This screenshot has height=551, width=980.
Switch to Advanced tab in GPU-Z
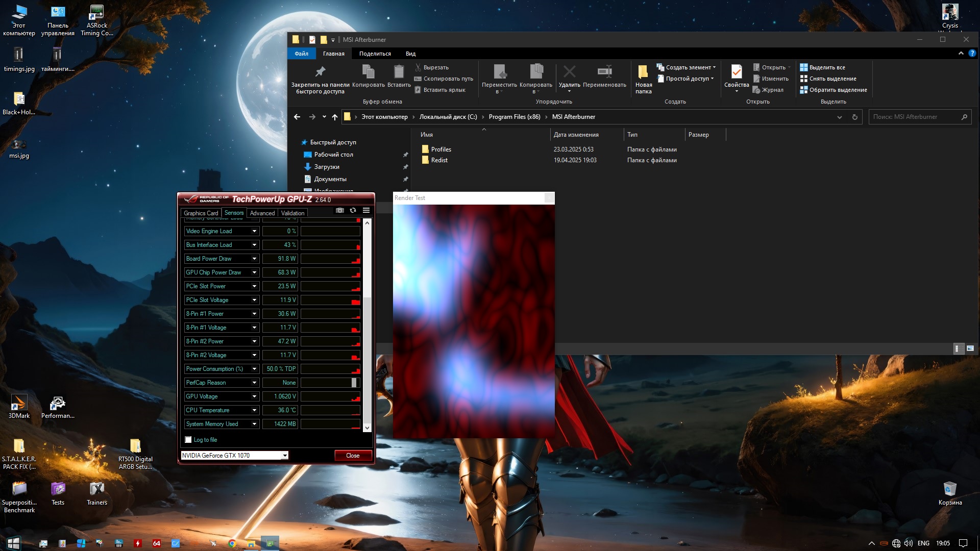click(262, 213)
